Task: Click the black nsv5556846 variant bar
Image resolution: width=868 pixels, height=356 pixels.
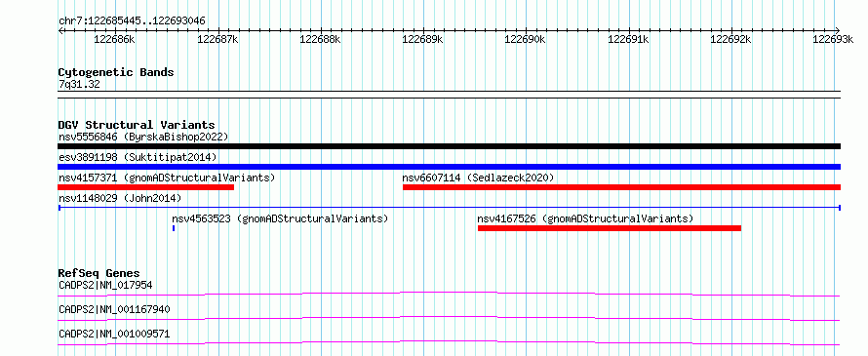Action: click(x=449, y=146)
